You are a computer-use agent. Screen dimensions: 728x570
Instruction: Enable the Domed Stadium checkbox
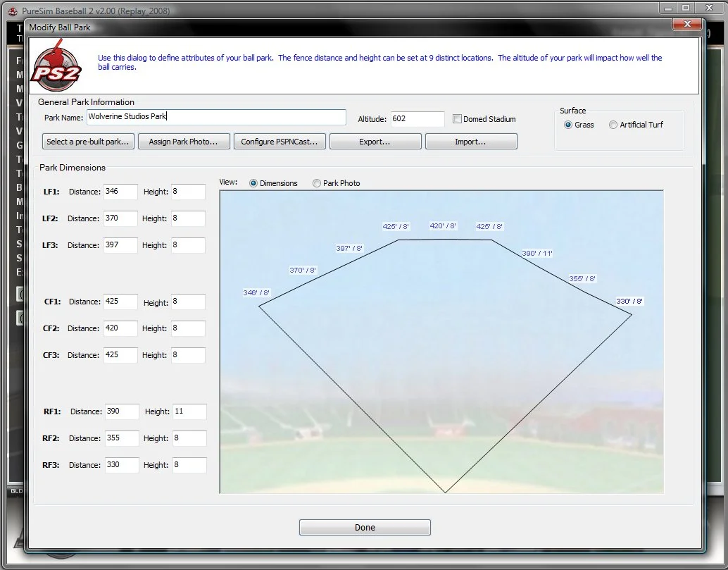456,119
